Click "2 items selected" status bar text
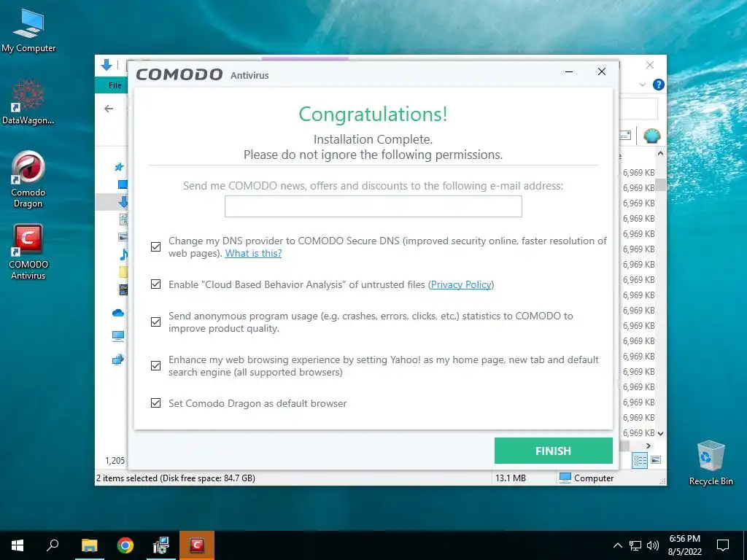The width and height of the screenshot is (747, 560). click(x=127, y=478)
